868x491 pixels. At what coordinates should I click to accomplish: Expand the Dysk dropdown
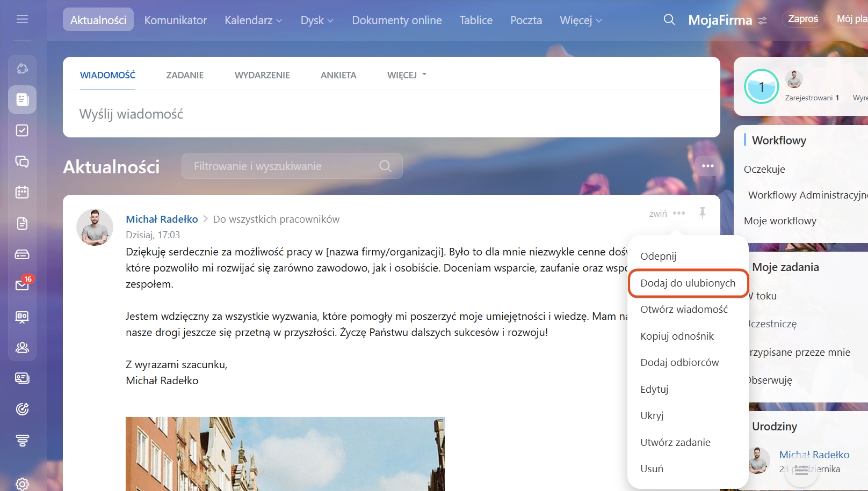[x=316, y=20]
